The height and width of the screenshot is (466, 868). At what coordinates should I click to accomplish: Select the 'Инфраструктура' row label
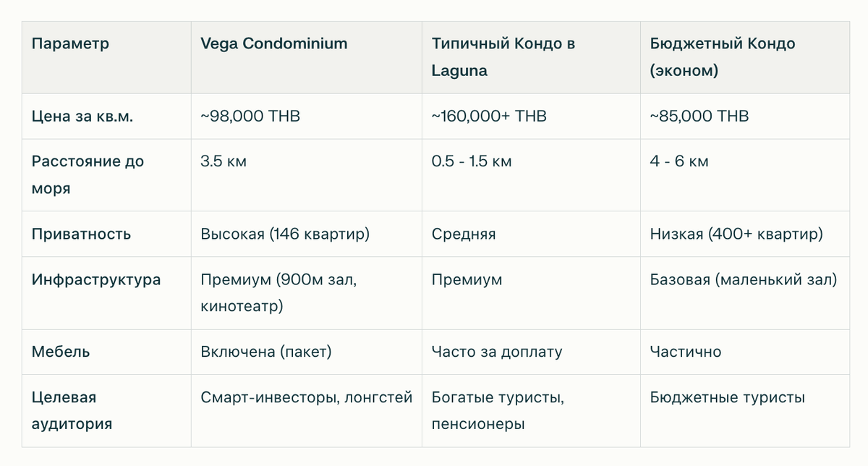[x=96, y=279]
